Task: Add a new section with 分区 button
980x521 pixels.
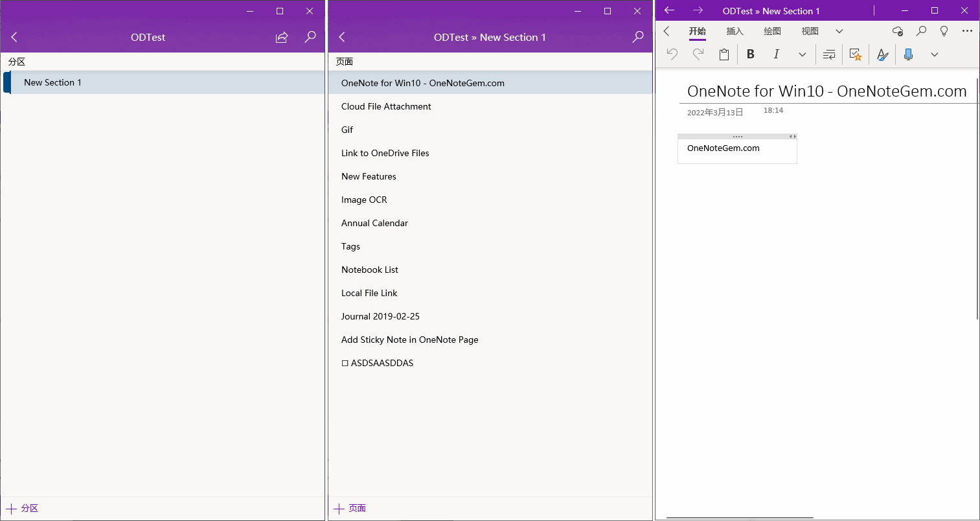Action: (23, 509)
